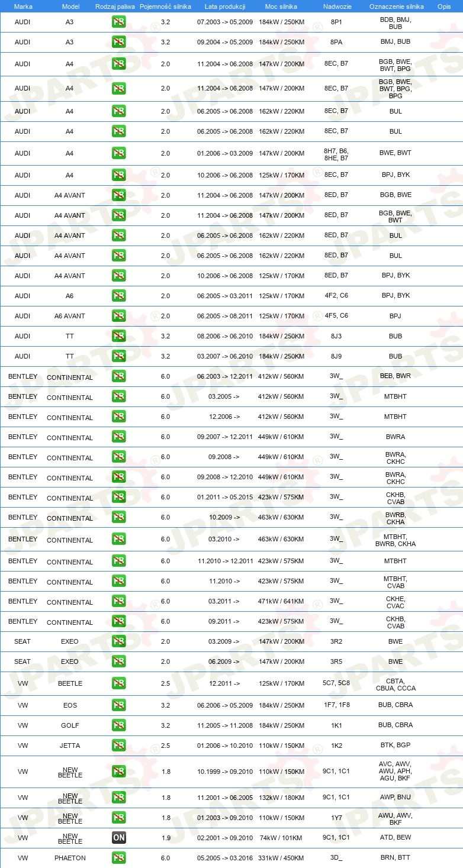
Task: Click the Rodzaj paliwa column header
Action: [x=115, y=7]
